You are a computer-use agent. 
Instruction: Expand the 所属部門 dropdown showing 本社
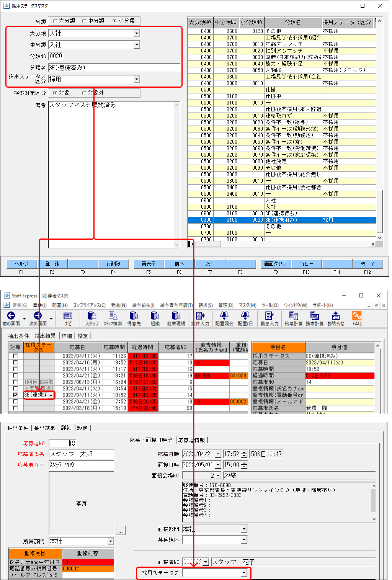click(111, 541)
